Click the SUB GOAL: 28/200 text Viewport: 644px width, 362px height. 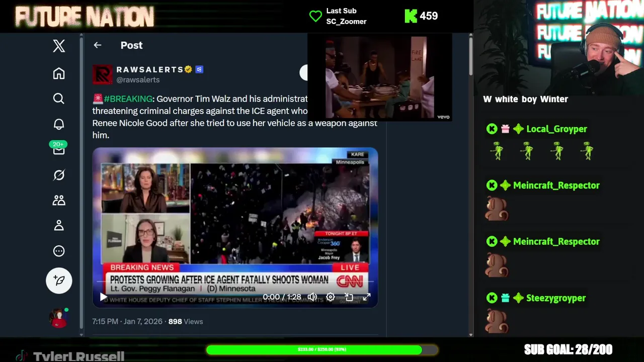(x=568, y=349)
